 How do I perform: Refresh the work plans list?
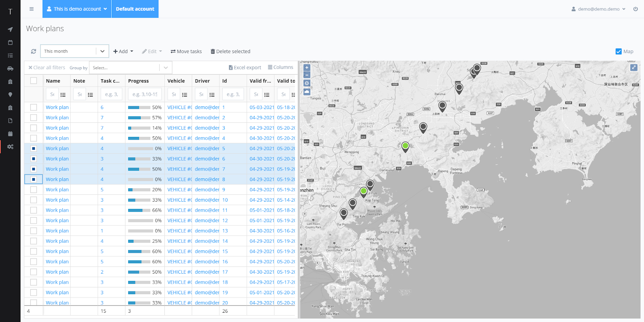[33, 52]
